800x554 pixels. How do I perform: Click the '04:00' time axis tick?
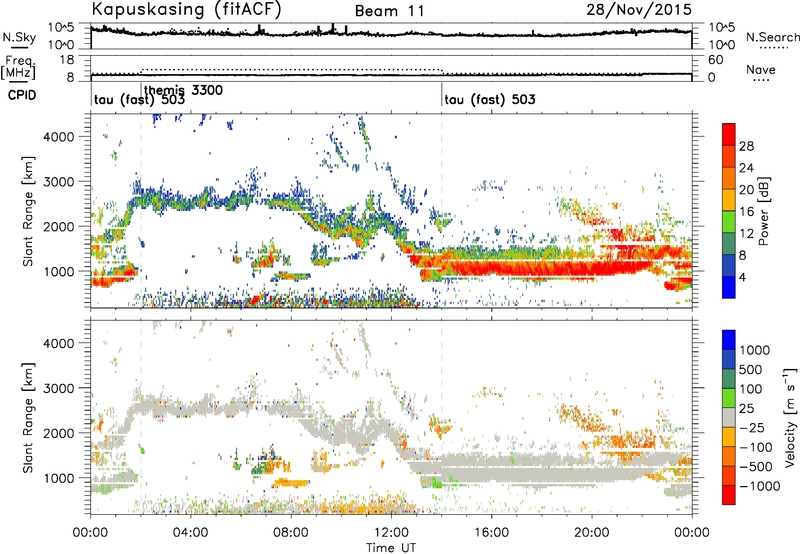(190, 533)
